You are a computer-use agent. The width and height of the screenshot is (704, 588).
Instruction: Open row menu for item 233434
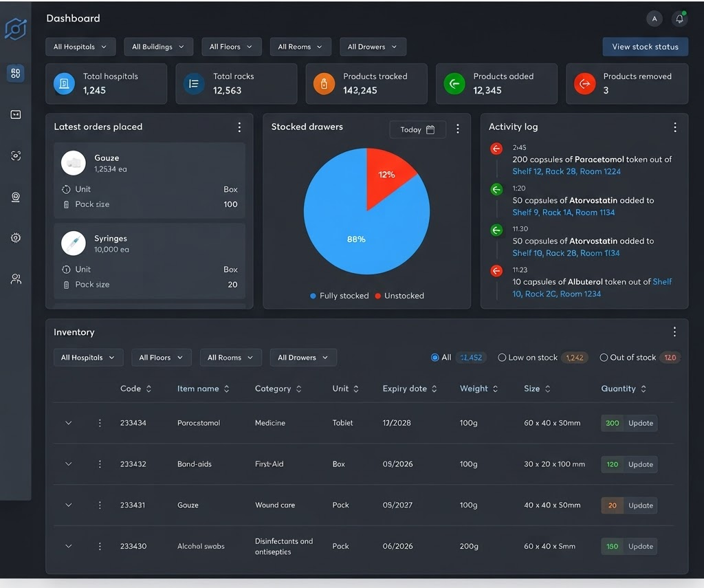tap(100, 423)
